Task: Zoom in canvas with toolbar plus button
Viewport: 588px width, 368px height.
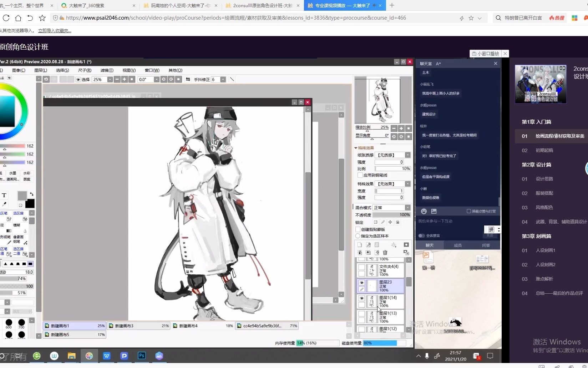Action: click(124, 79)
